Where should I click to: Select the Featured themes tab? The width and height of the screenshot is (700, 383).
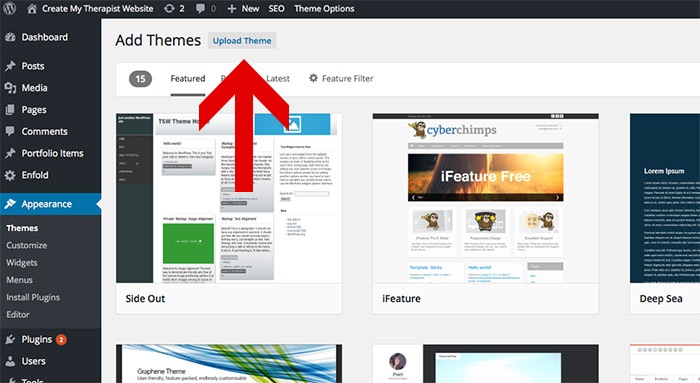click(188, 79)
